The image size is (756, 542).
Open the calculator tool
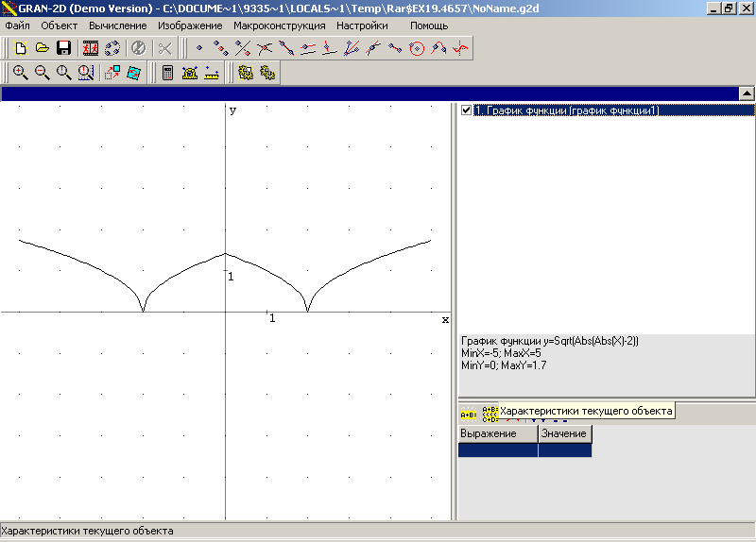click(x=168, y=73)
